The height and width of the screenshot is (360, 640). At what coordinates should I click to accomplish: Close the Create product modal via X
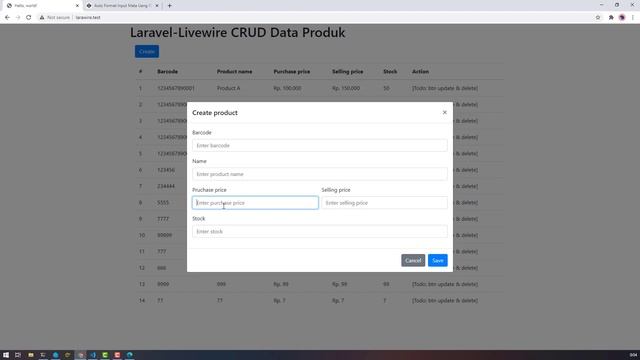(x=444, y=112)
